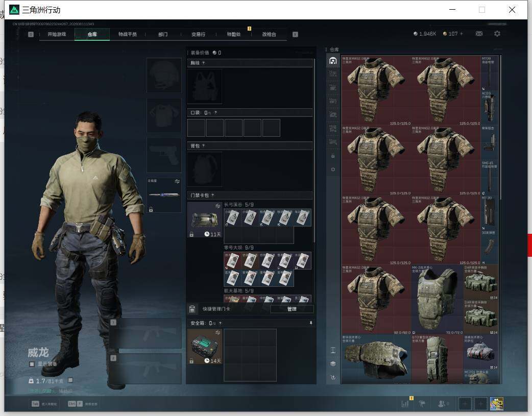532x416 pixels.
Task: Add premium currency via the 107 + counter
Action: (x=453, y=34)
